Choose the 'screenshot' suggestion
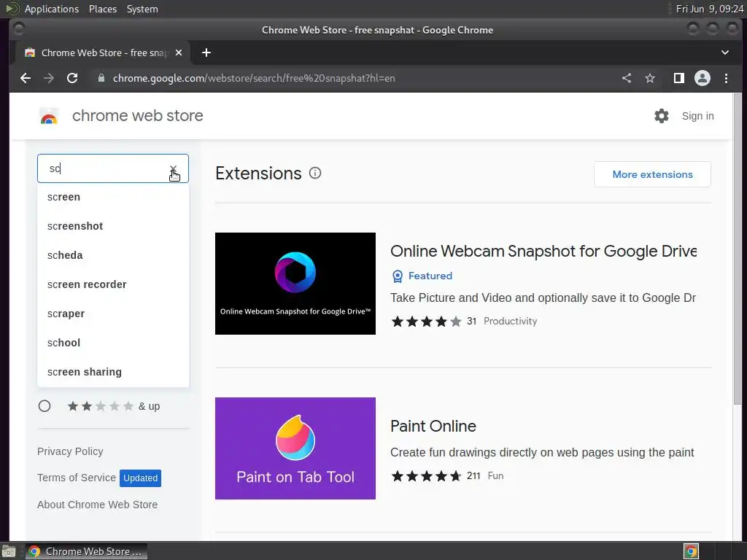 pos(113,226)
